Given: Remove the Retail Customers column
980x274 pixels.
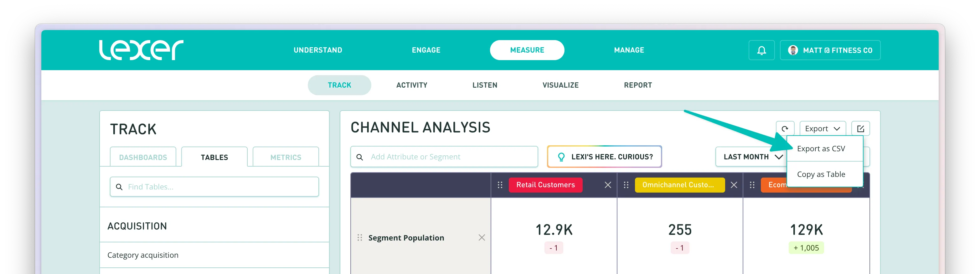Looking at the screenshot, I should (x=608, y=185).
